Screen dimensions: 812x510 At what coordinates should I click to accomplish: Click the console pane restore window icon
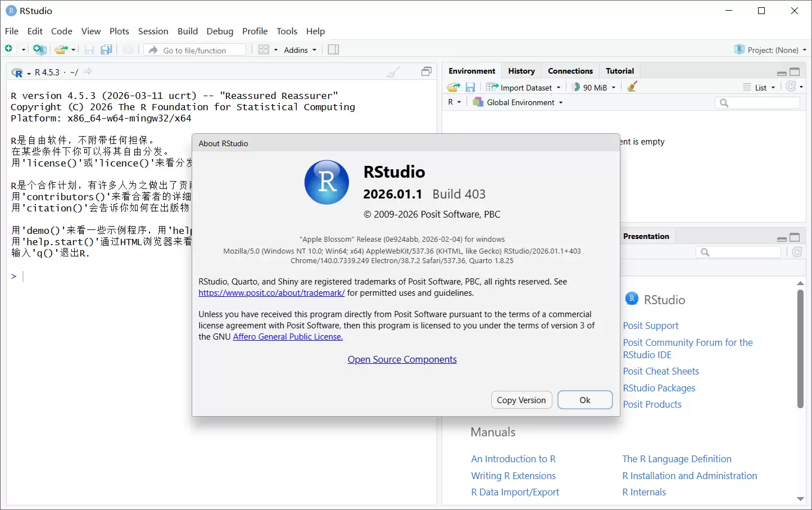(x=427, y=71)
